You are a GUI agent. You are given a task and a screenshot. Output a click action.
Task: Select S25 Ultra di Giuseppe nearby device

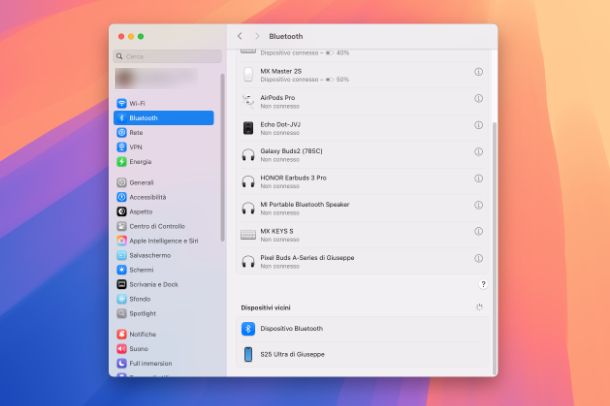coord(292,354)
